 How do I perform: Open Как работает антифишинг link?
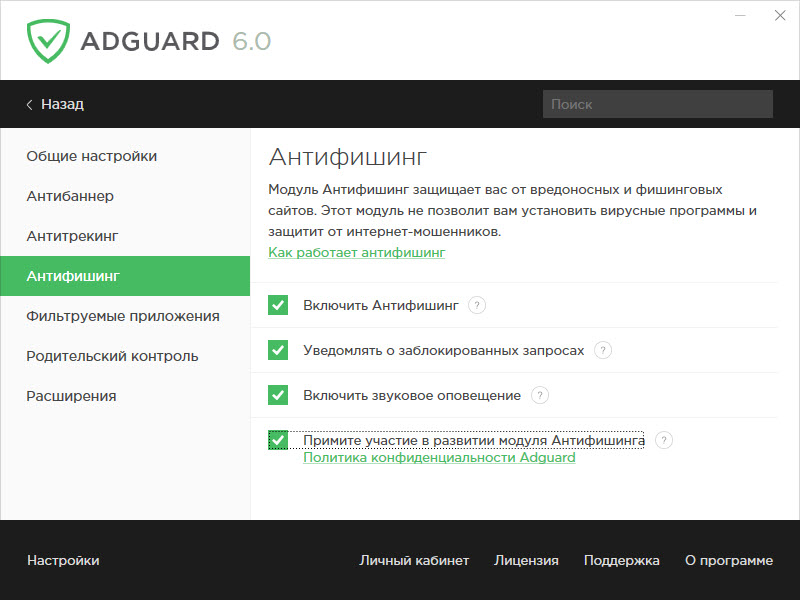(357, 253)
